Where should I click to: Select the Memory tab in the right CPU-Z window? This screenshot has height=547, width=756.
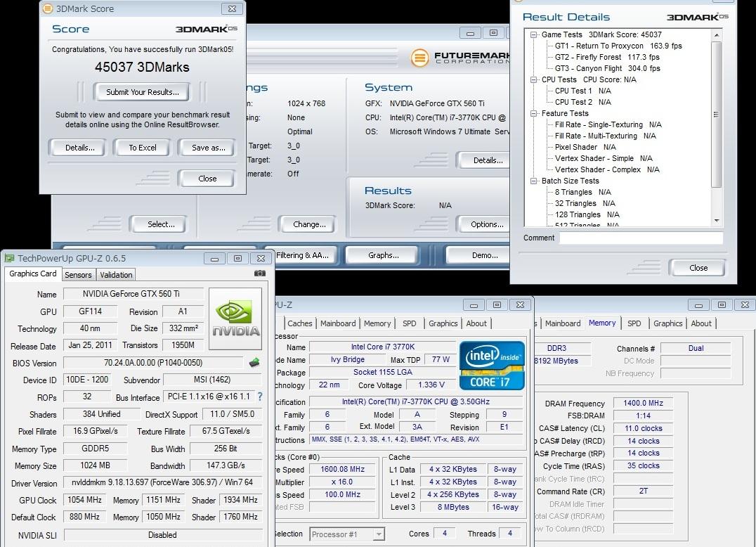(x=602, y=323)
